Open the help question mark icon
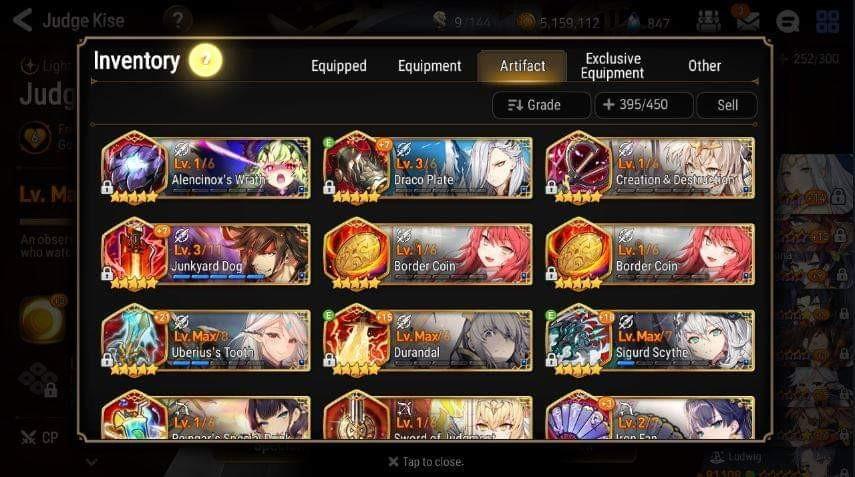This screenshot has height=477, width=855. (x=178, y=20)
